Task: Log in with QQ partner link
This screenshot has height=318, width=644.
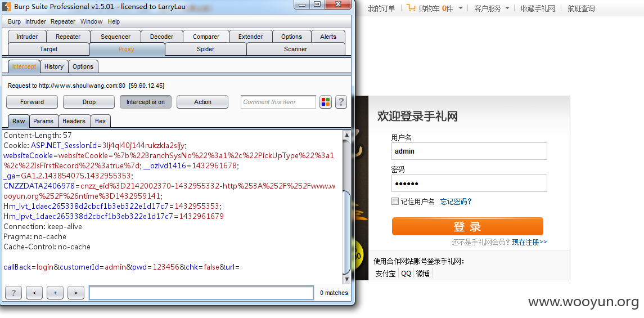Action: tap(406, 273)
